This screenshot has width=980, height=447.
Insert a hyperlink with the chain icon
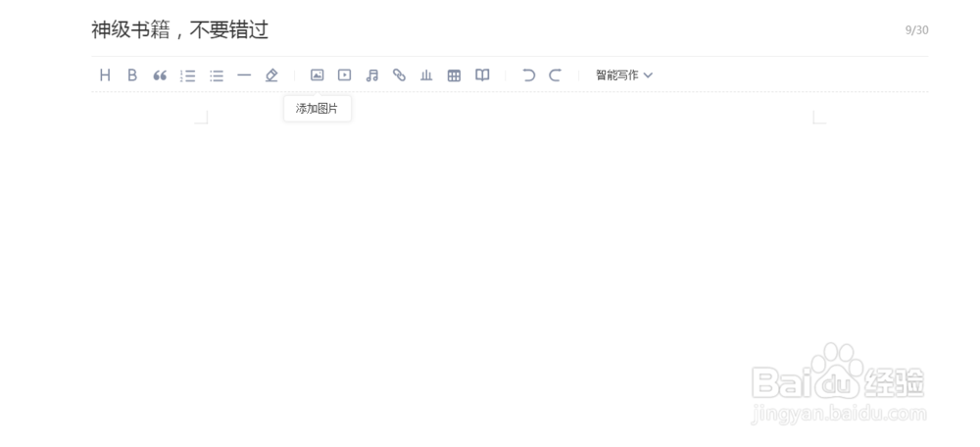[399, 75]
